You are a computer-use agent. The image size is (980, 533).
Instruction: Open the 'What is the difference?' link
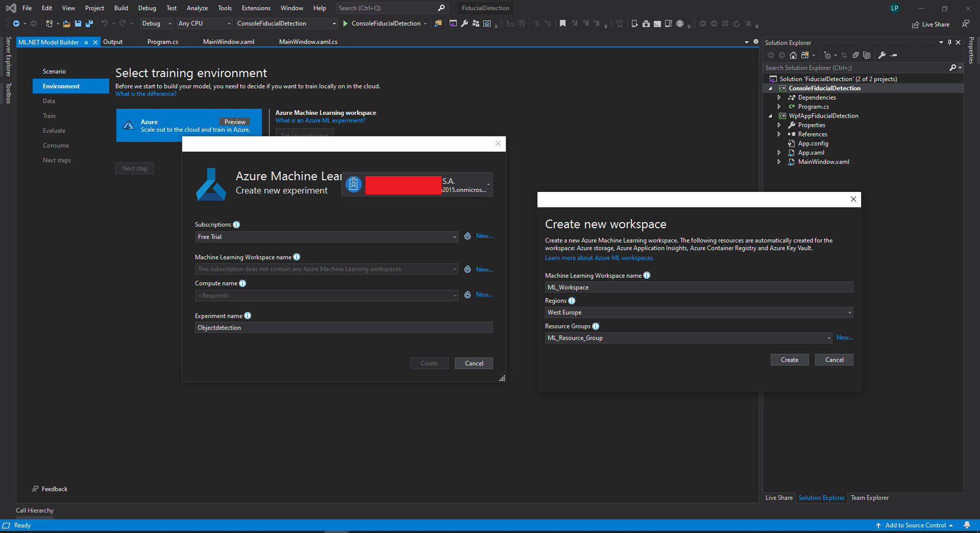[146, 94]
